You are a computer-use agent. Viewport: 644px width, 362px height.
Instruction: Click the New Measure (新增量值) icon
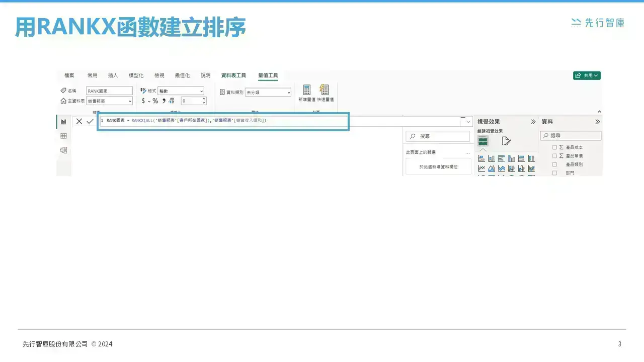click(x=307, y=90)
